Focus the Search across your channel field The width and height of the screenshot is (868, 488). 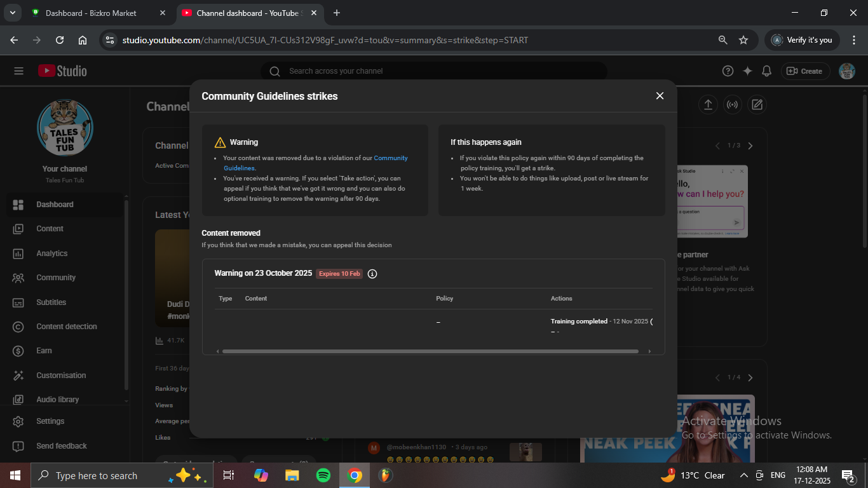[432, 71]
